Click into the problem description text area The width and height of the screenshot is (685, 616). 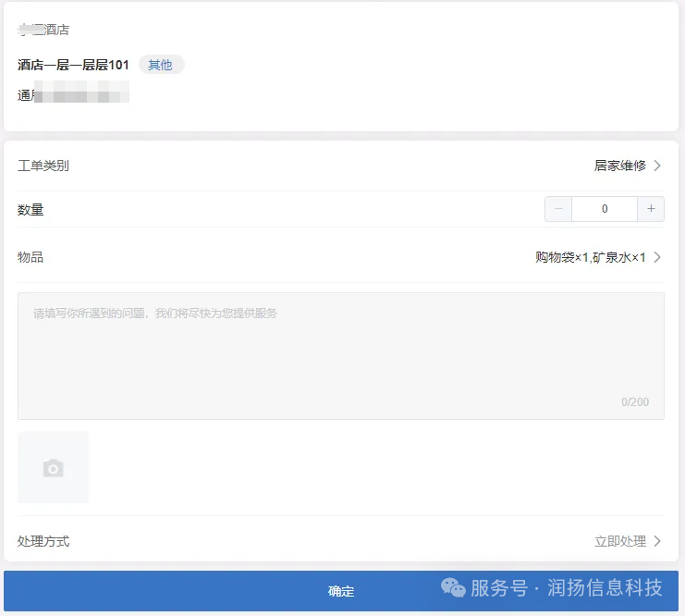[340, 356]
